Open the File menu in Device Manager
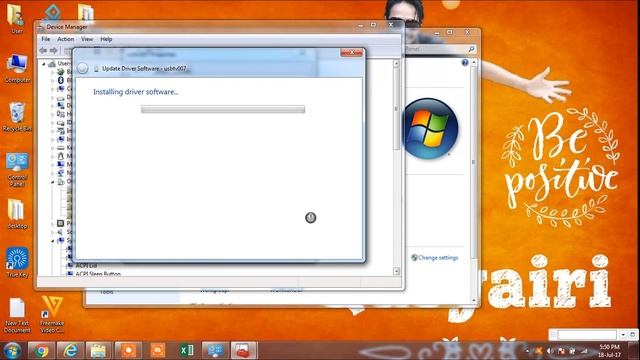Image resolution: width=640 pixels, height=360 pixels. pos(46,39)
